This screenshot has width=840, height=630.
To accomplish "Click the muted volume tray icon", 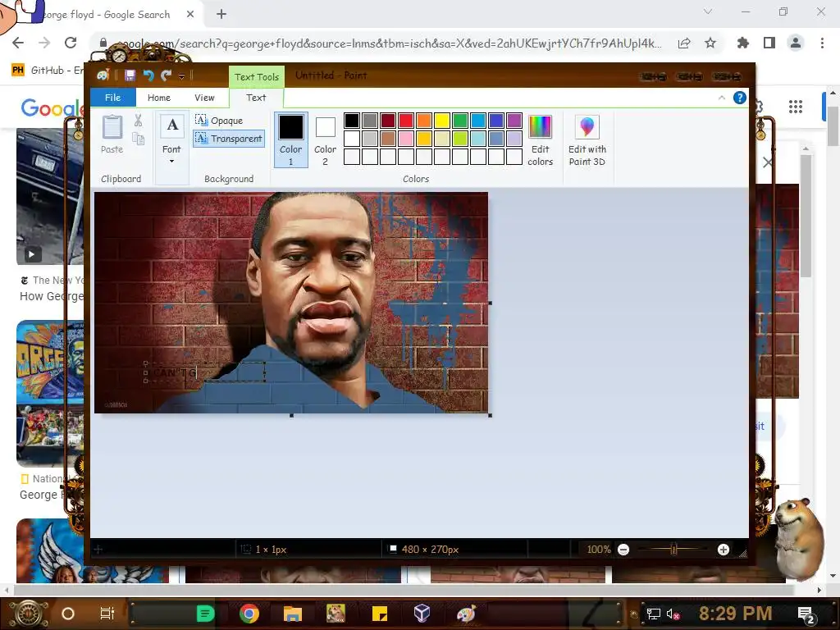I will pyautogui.click(x=673, y=614).
